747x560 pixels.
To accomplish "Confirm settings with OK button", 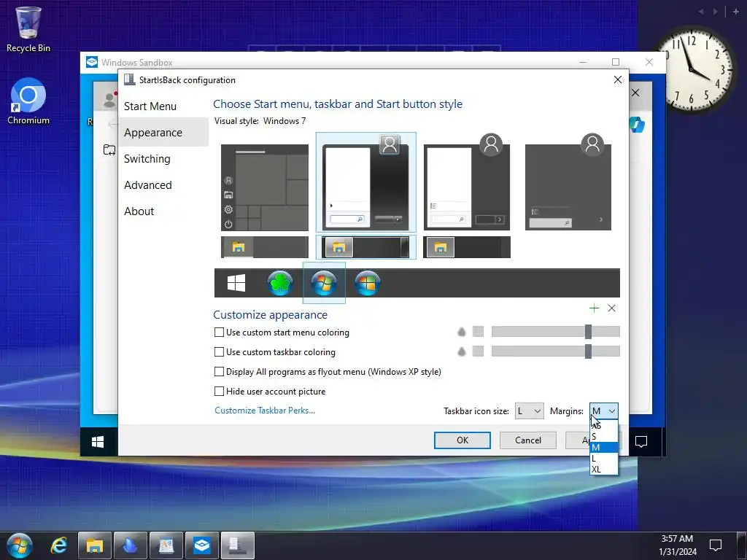I will [x=462, y=440].
